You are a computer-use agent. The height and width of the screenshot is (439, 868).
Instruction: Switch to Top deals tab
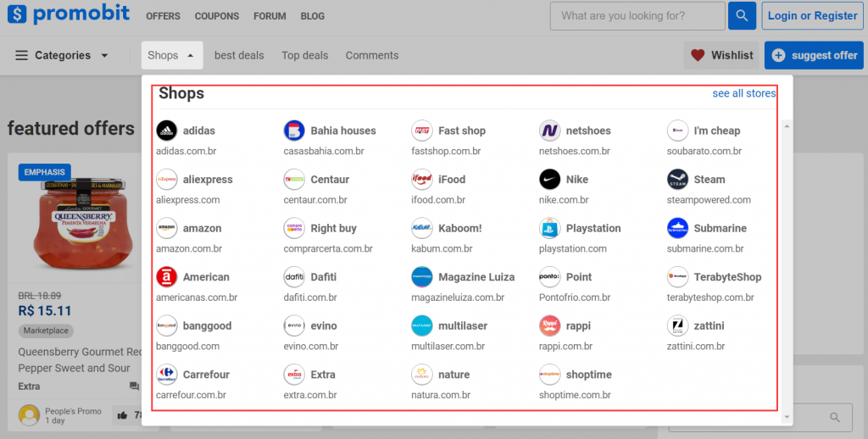(305, 55)
